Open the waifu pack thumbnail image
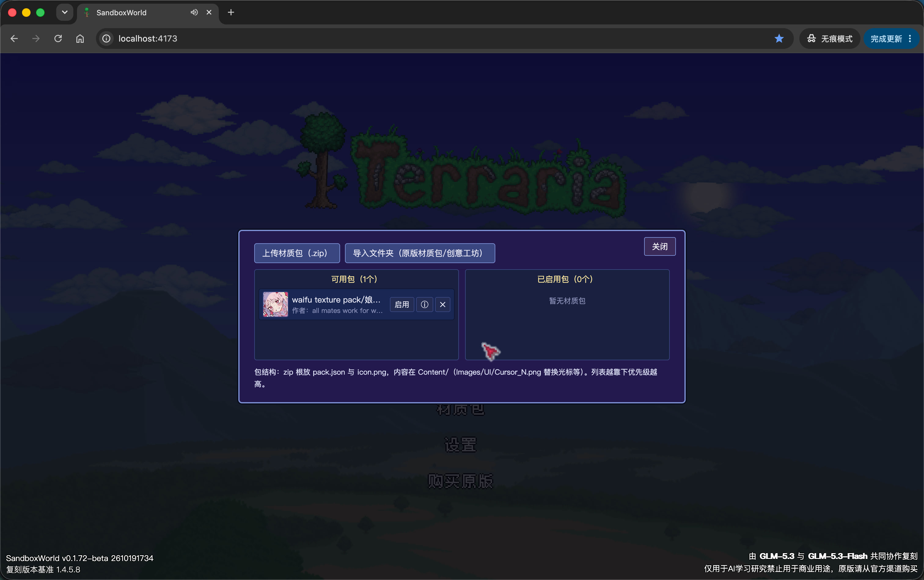Image resolution: width=924 pixels, height=580 pixels. point(275,305)
